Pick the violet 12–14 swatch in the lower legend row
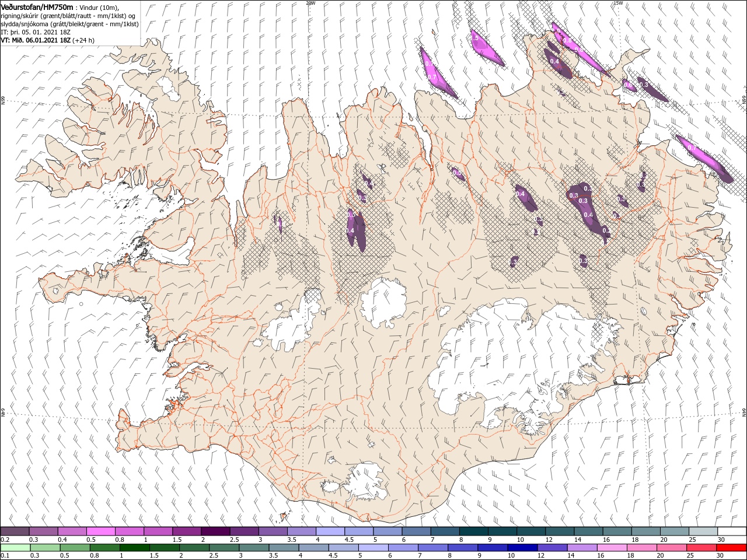Viewport: 747px width, 560px height. click(552, 548)
